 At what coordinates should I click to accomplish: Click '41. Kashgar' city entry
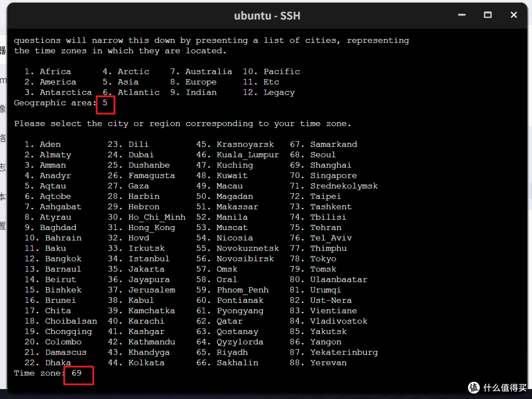click(136, 331)
